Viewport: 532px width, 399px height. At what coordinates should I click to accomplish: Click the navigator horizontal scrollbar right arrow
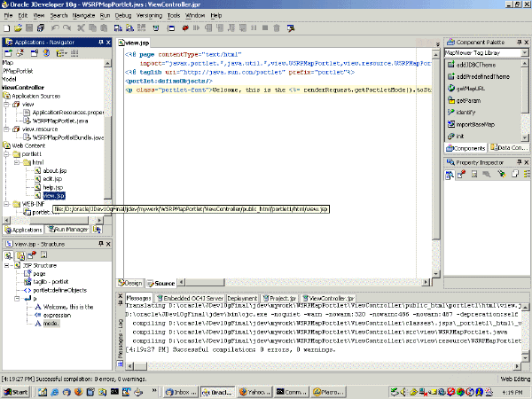(x=99, y=220)
